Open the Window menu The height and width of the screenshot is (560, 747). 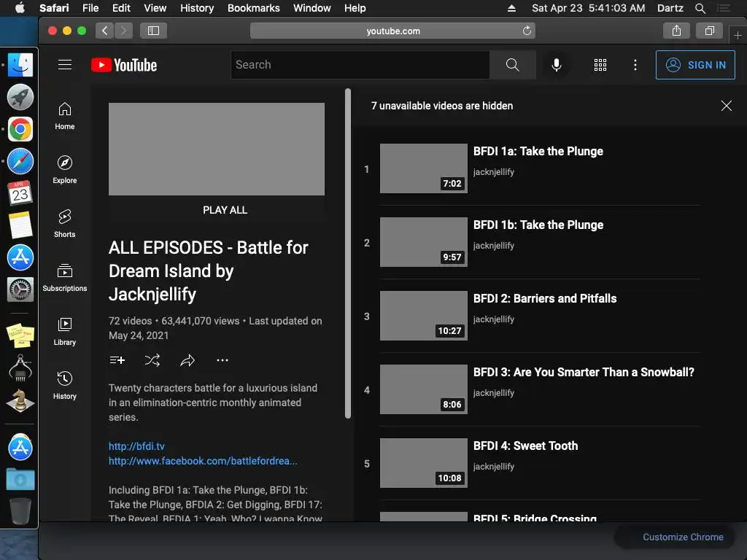pyautogui.click(x=312, y=8)
